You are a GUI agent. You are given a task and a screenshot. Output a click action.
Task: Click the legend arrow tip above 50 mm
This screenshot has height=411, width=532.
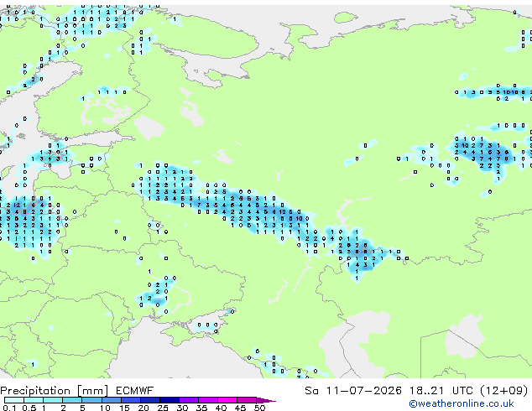267,400
